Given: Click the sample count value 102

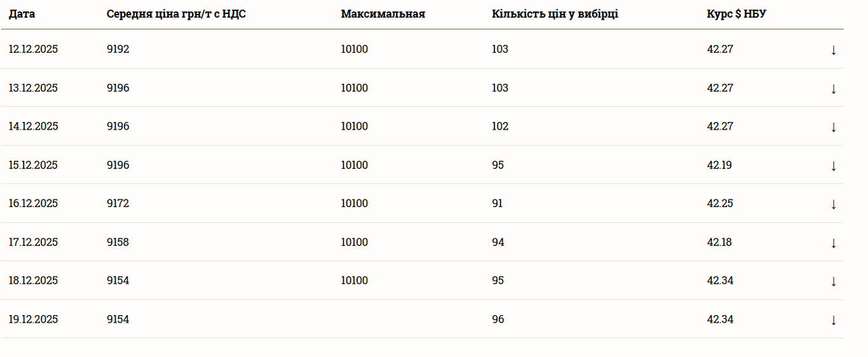Looking at the screenshot, I should click(500, 126).
